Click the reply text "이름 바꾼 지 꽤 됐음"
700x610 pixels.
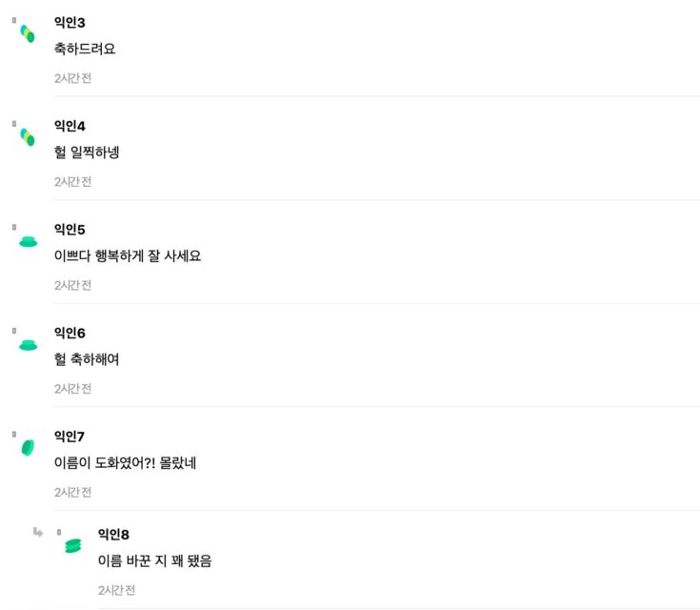tap(154, 561)
